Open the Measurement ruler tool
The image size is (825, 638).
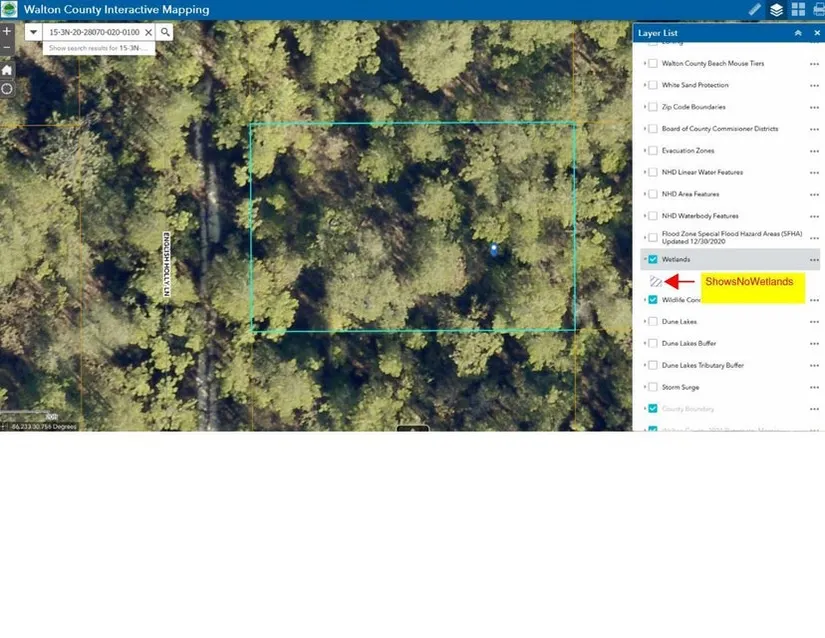(x=755, y=10)
